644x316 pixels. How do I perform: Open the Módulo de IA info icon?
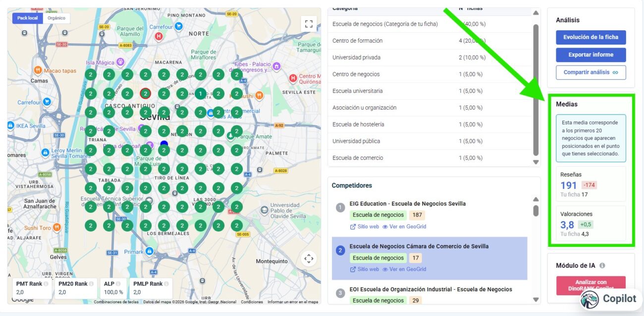[x=602, y=265]
